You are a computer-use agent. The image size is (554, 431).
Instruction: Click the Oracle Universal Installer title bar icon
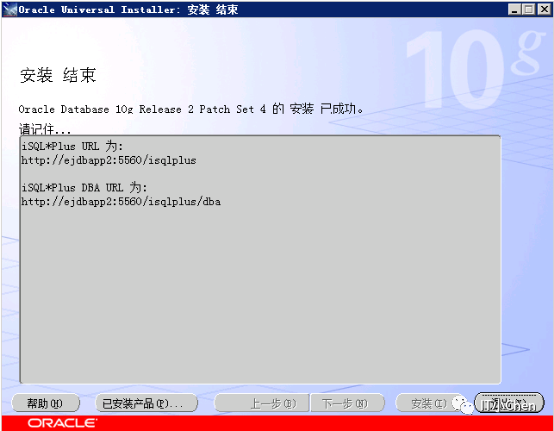pyautogui.click(x=10, y=10)
